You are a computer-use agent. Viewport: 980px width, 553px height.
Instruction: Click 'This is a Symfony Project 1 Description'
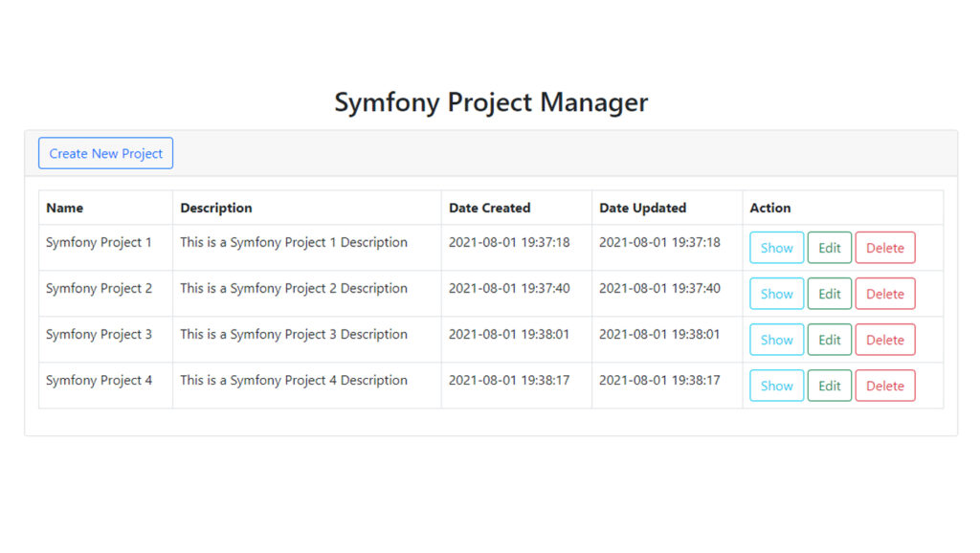294,242
